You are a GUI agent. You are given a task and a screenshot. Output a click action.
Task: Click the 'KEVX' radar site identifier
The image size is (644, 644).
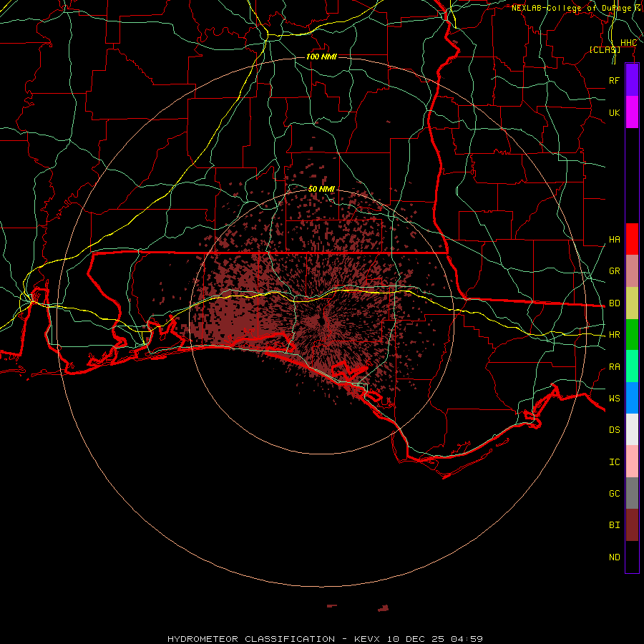tap(368, 639)
